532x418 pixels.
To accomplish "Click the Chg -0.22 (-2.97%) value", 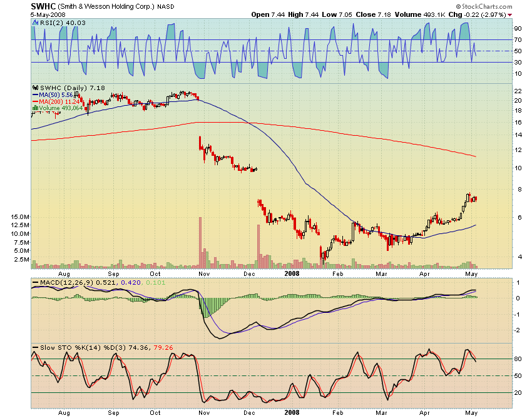I will (x=478, y=14).
